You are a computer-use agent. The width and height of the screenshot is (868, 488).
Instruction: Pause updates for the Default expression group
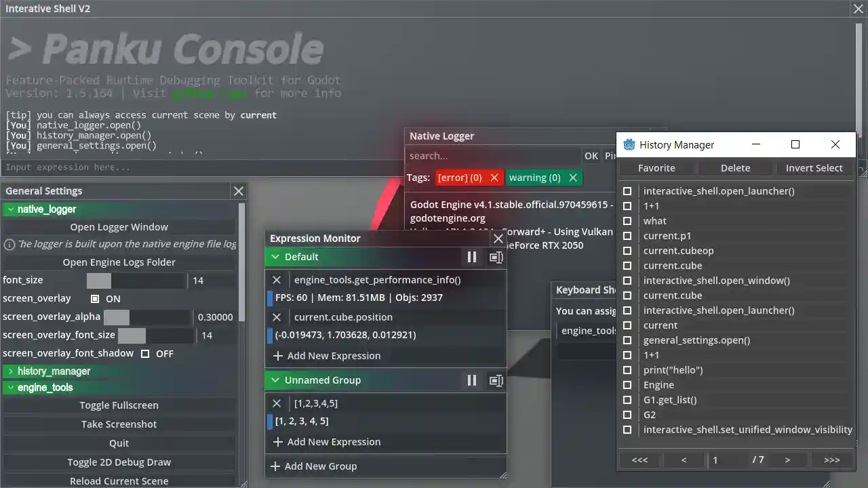point(471,257)
